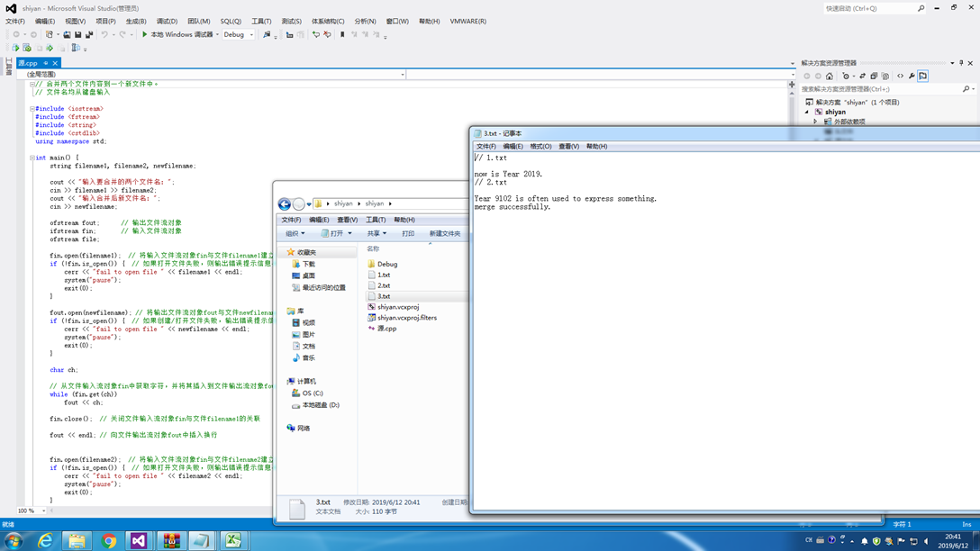This screenshot has height=551, width=980.
Task: Click the Undo toolbar icon
Action: click(104, 35)
